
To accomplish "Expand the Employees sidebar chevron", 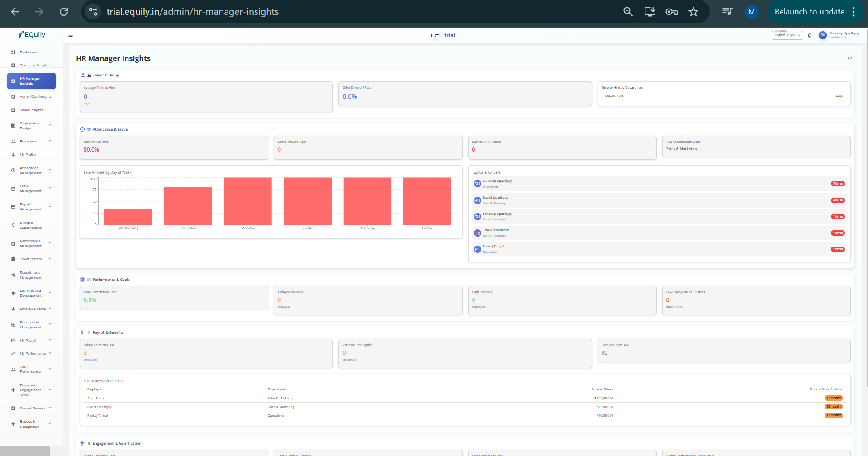I will 50,141.
